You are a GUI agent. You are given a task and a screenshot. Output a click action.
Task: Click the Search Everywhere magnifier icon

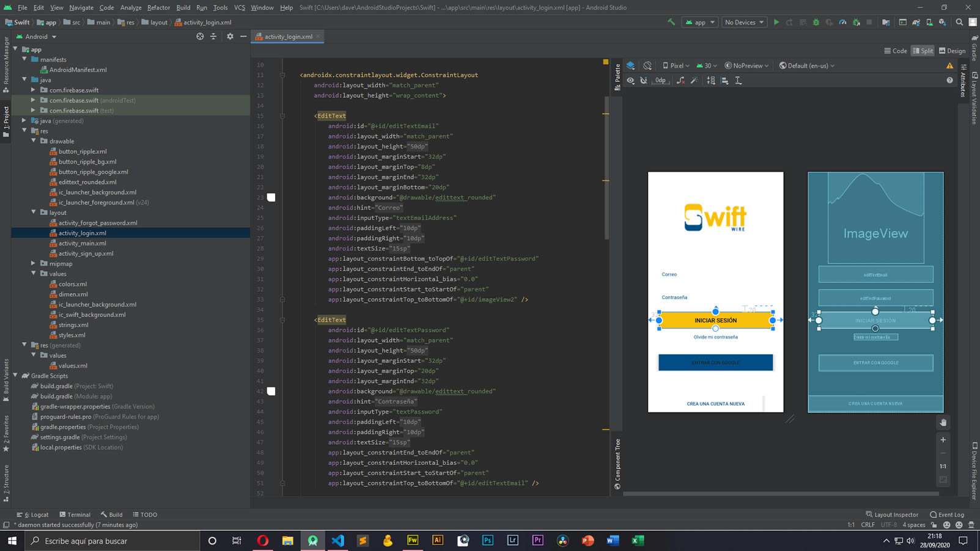[959, 23]
